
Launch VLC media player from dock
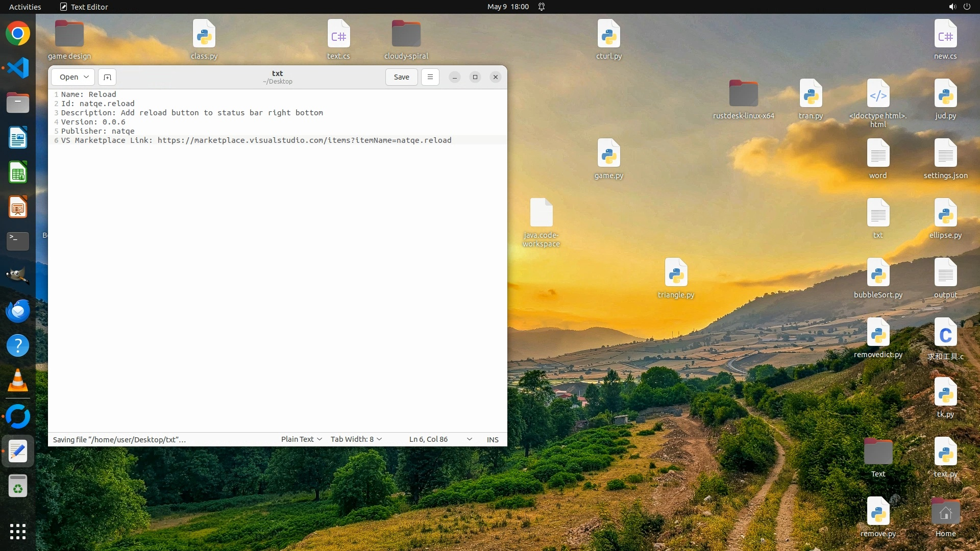point(18,381)
